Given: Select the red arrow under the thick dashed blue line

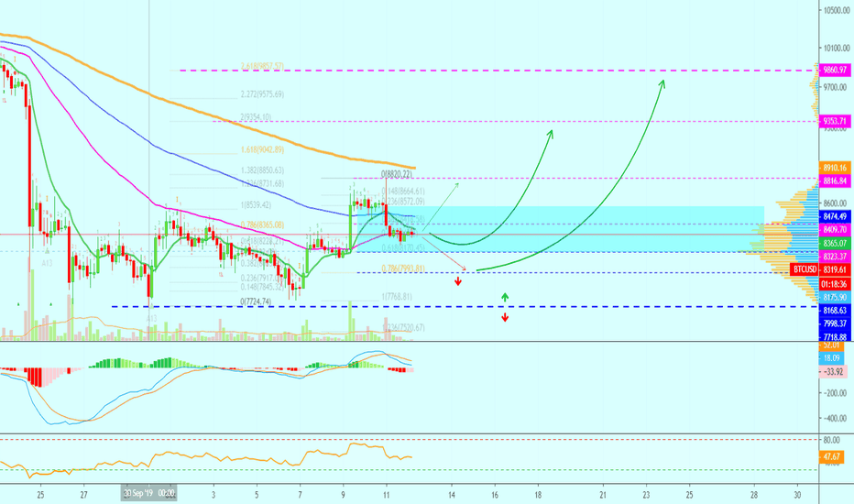Looking at the screenshot, I should pyautogui.click(x=505, y=317).
